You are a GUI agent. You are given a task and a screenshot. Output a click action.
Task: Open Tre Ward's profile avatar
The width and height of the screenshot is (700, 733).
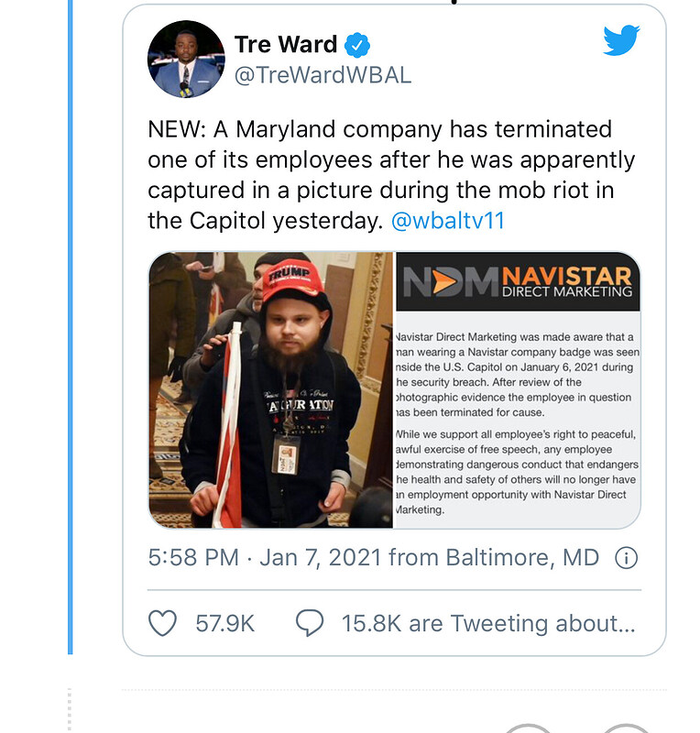[x=186, y=60]
